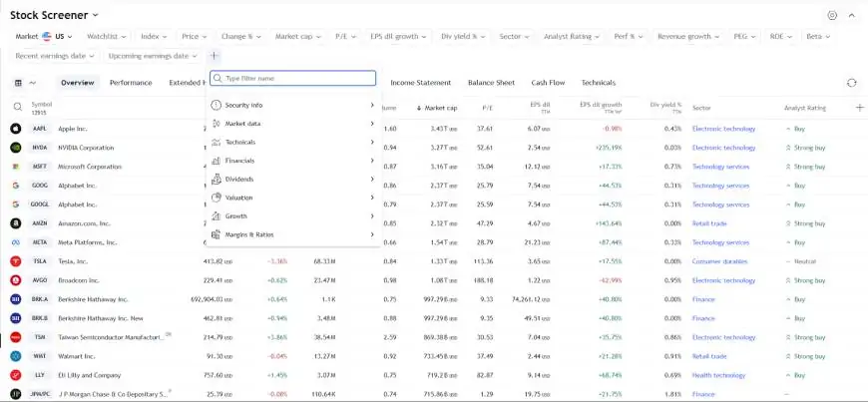The width and height of the screenshot is (868, 402).
Task: Open the Market cap filter dropdown
Action: click(298, 37)
